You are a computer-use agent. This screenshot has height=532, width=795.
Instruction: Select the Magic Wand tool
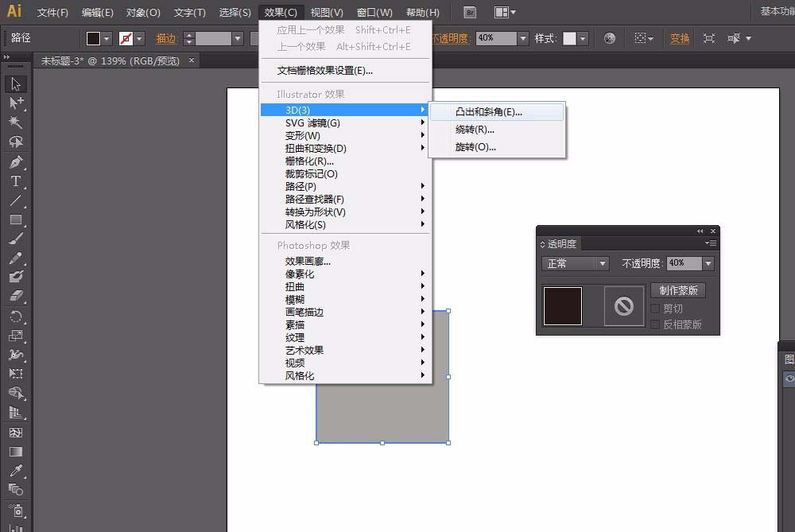[14, 122]
